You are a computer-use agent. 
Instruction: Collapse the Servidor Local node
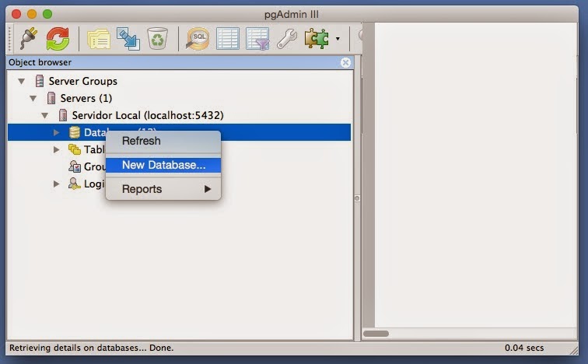pos(44,115)
